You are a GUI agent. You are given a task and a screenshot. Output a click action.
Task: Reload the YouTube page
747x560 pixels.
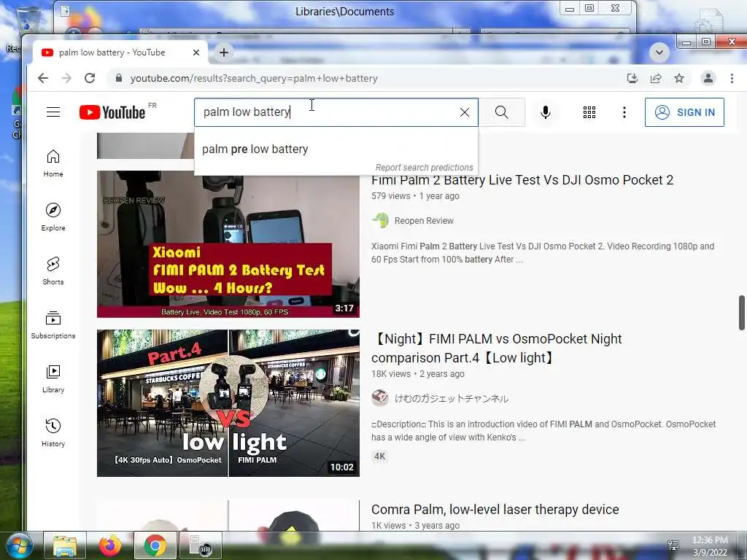[x=90, y=78]
